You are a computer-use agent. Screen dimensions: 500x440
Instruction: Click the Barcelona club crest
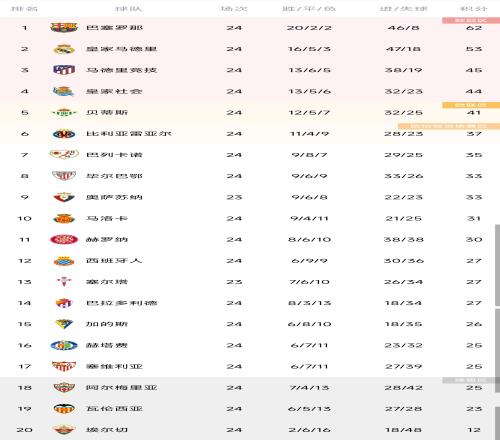[64, 27]
